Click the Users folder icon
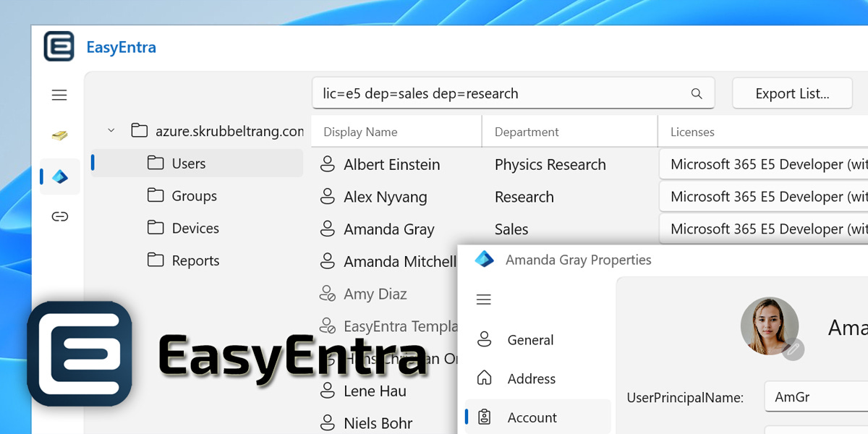This screenshot has height=434, width=868. click(x=155, y=163)
